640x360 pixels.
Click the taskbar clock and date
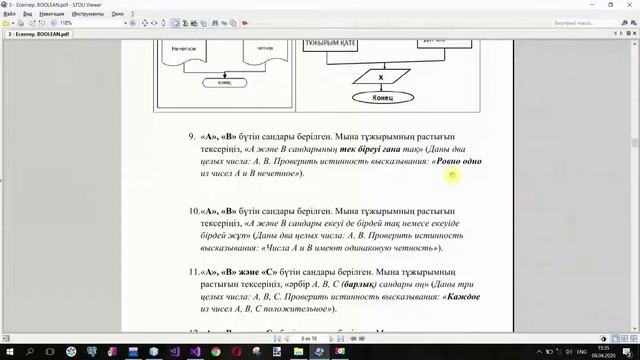pyautogui.click(x=604, y=351)
